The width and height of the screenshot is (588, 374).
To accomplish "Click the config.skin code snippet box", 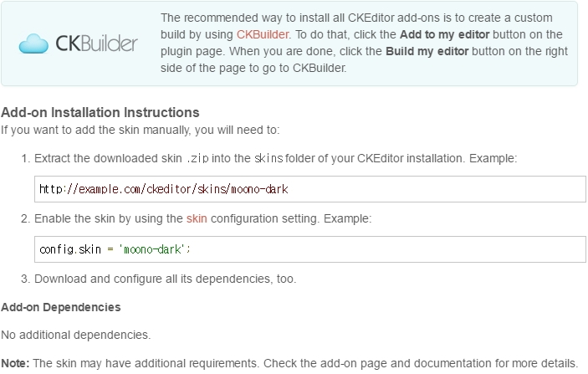I will pyautogui.click(x=310, y=249).
